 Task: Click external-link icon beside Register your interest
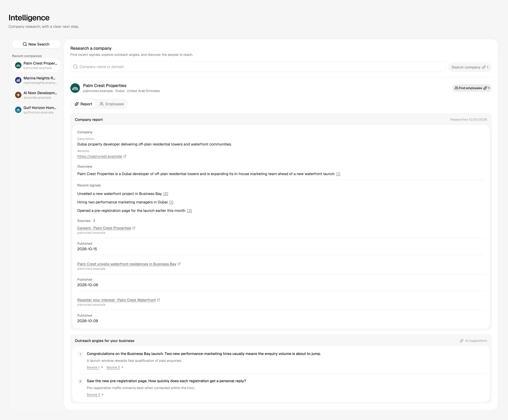coord(158,300)
